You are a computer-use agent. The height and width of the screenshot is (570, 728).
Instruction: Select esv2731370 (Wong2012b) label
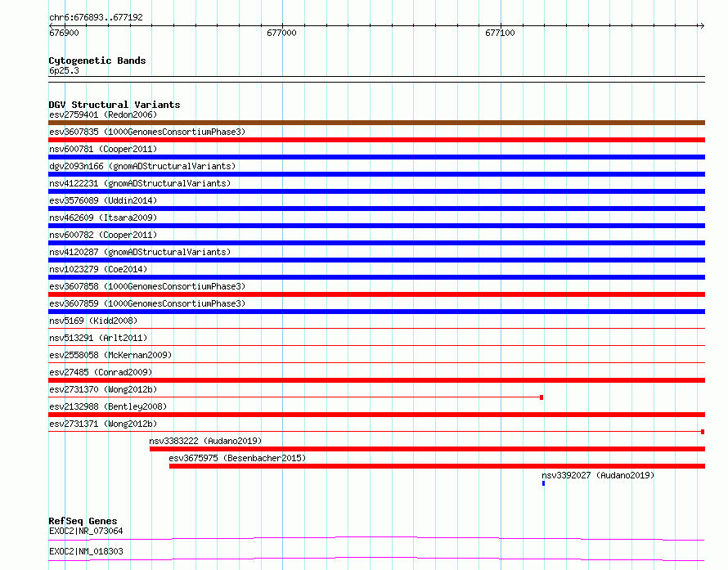[103, 389]
